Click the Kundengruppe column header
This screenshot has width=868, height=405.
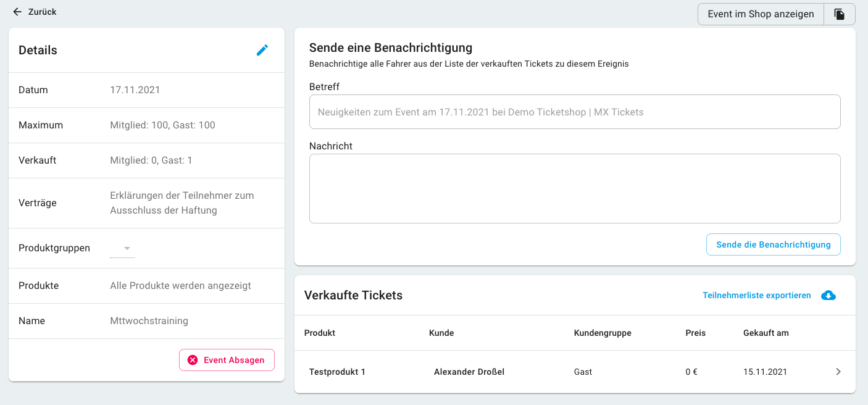click(x=602, y=333)
